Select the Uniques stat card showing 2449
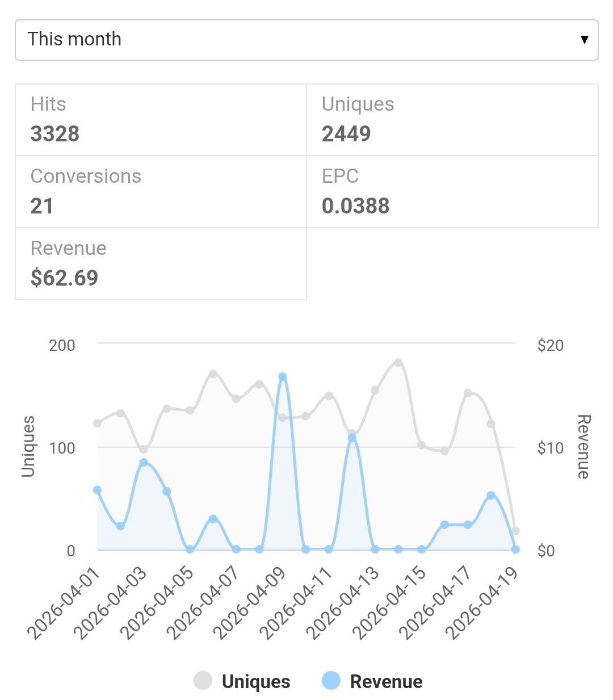The width and height of the screenshot is (613, 700). click(452, 120)
